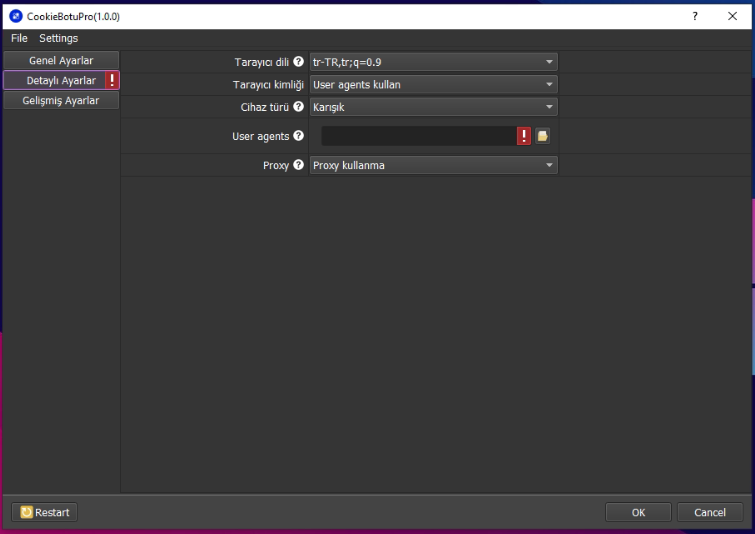Open the Cihaz türü dropdown showing Karışık
This screenshot has height=534, width=755.
[433, 107]
